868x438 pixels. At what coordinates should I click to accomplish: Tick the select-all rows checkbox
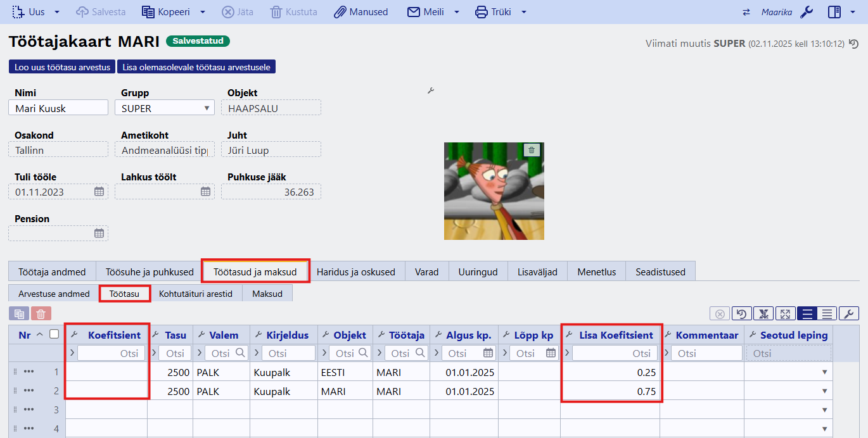pyautogui.click(x=54, y=334)
